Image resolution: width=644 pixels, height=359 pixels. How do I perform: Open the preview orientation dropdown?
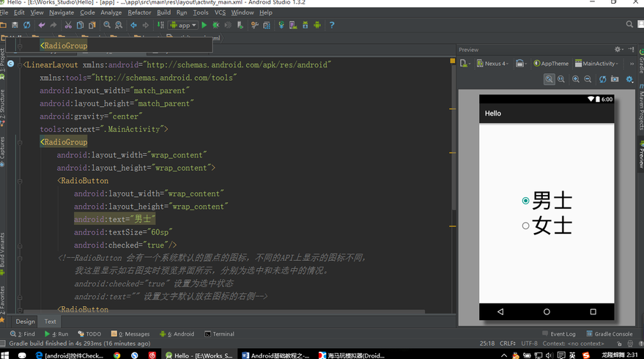coord(521,63)
